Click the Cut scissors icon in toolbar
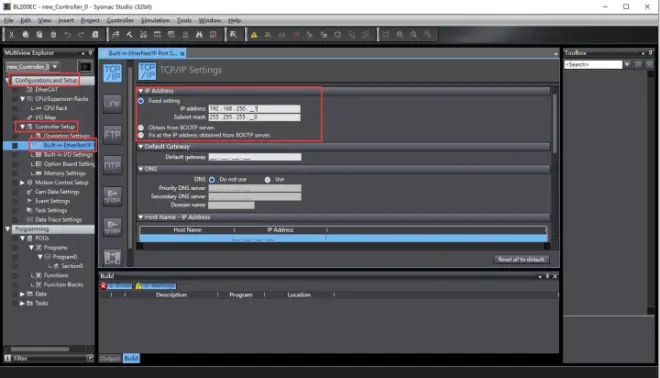The width and height of the screenshot is (660, 378). 11,35
